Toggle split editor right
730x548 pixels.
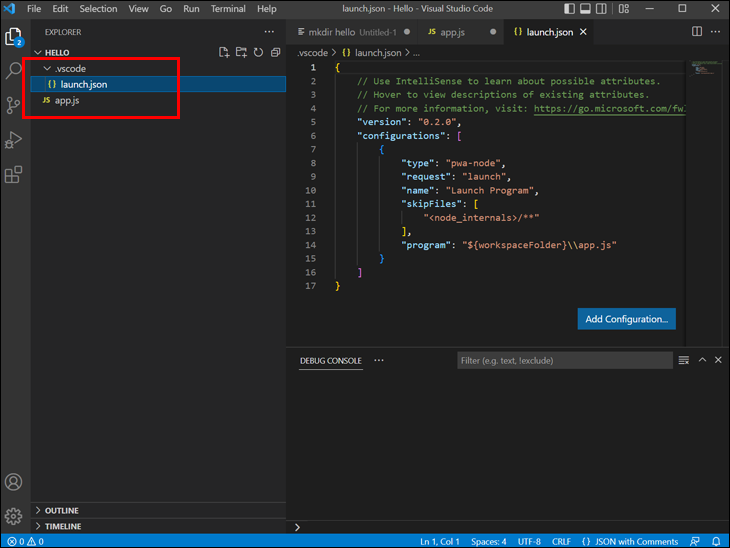point(697,31)
